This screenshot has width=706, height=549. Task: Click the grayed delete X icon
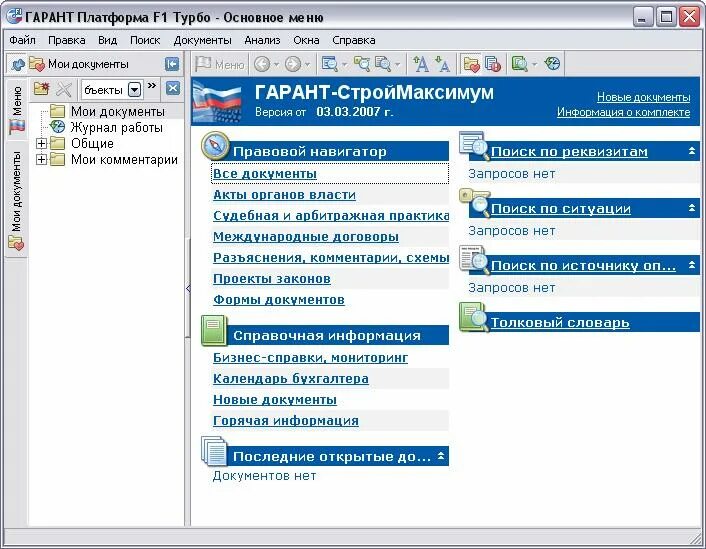click(63, 89)
